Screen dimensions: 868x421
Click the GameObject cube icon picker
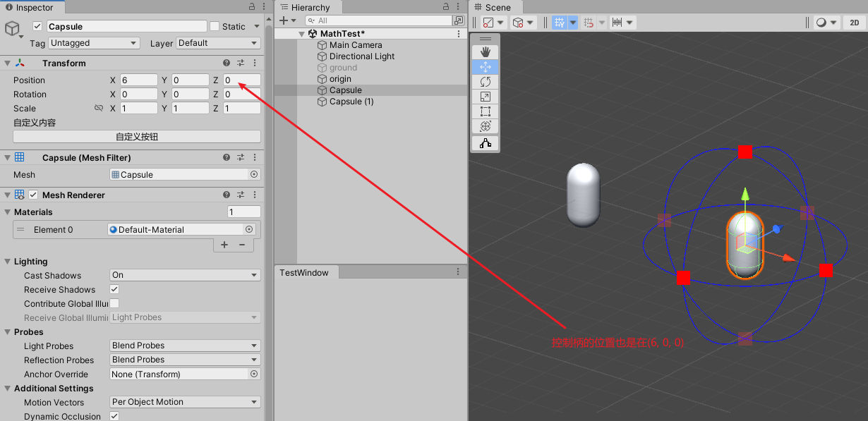click(13, 28)
